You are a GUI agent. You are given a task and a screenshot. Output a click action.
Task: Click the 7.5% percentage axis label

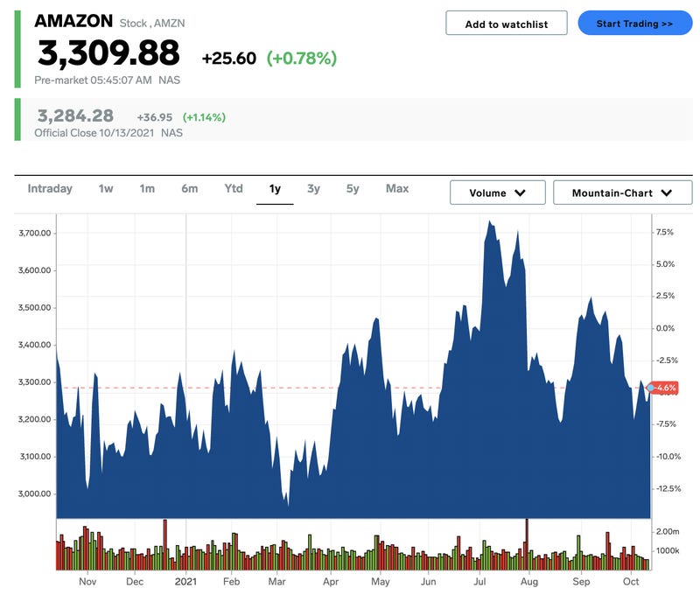pos(665,232)
